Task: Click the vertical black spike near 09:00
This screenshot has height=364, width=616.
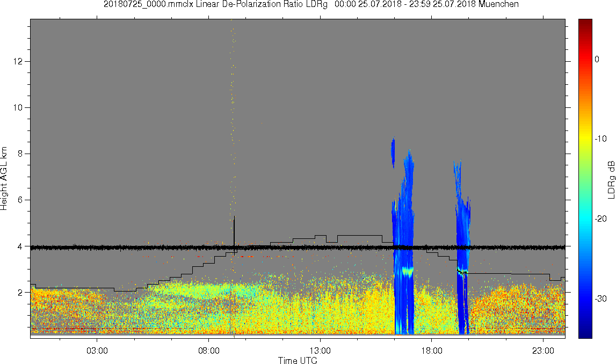Action: (x=234, y=235)
